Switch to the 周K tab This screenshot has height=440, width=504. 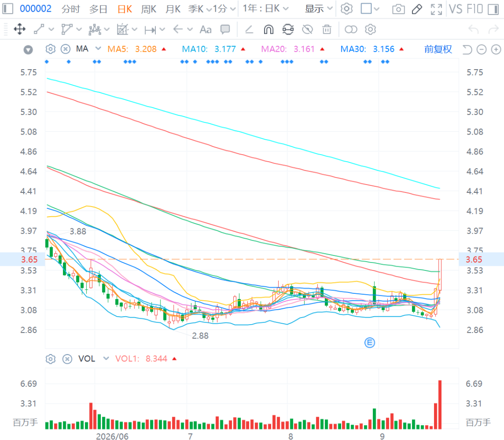pyautogui.click(x=148, y=9)
